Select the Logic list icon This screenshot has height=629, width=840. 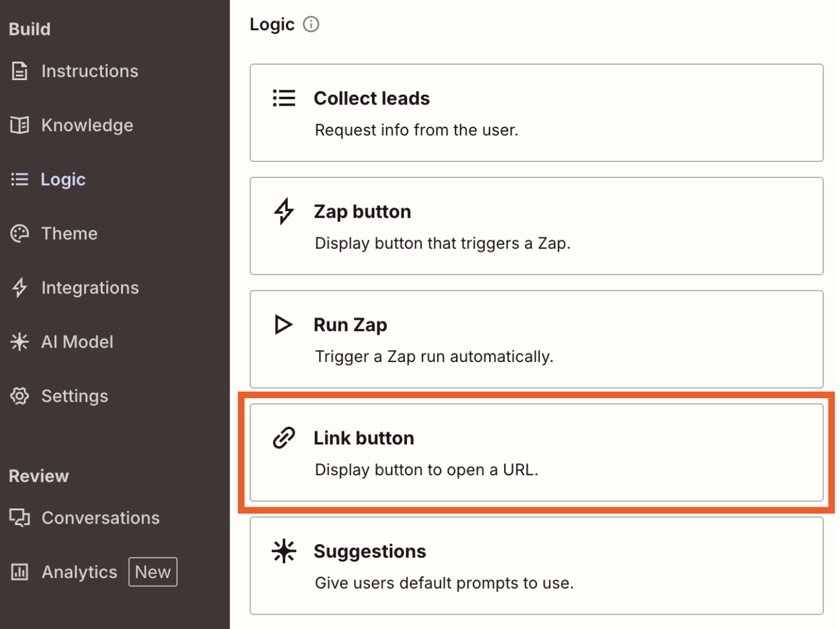point(20,179)
